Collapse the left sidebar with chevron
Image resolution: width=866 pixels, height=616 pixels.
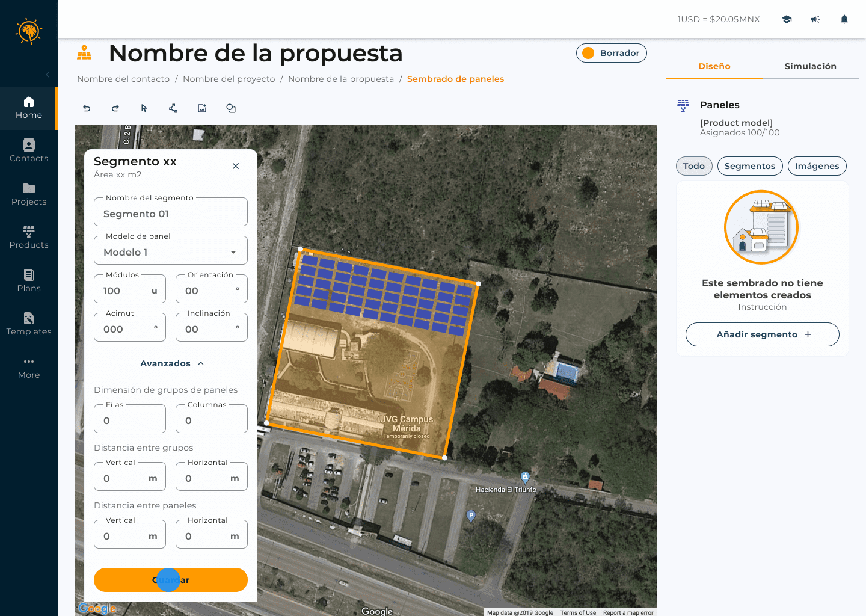tap(48, 75)
